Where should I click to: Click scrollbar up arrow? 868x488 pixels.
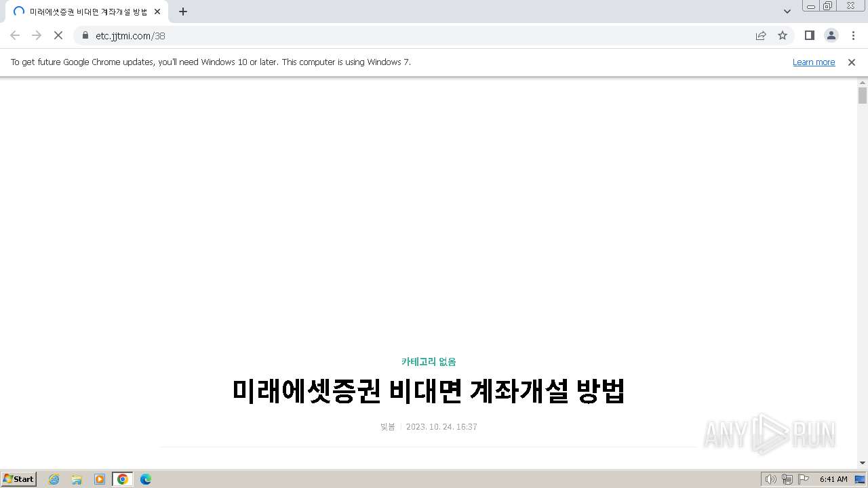click(863, 82)
